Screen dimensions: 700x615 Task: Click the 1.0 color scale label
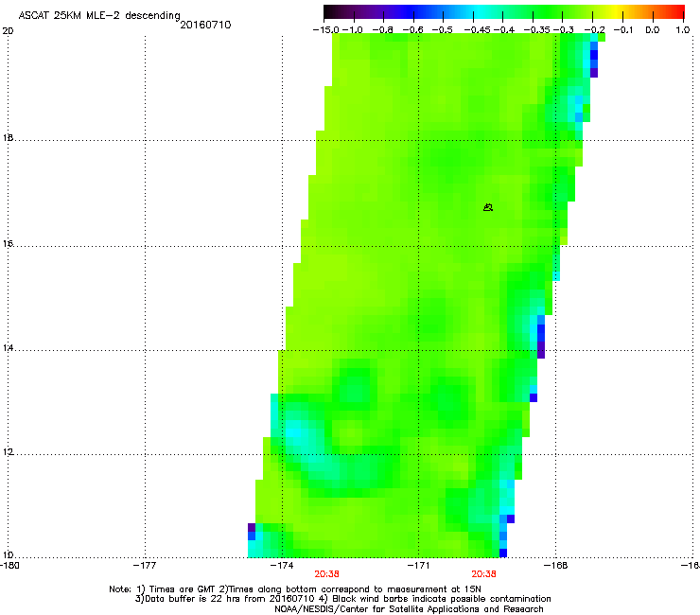point(683,30)
